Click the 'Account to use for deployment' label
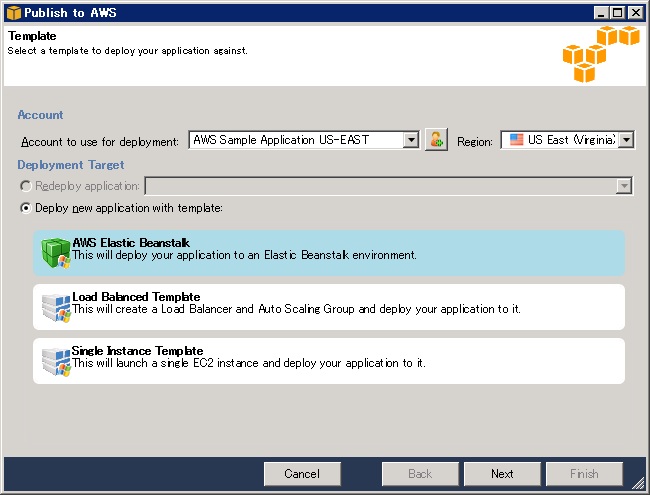This screenshot has height=495, width=650. (100, 142)
